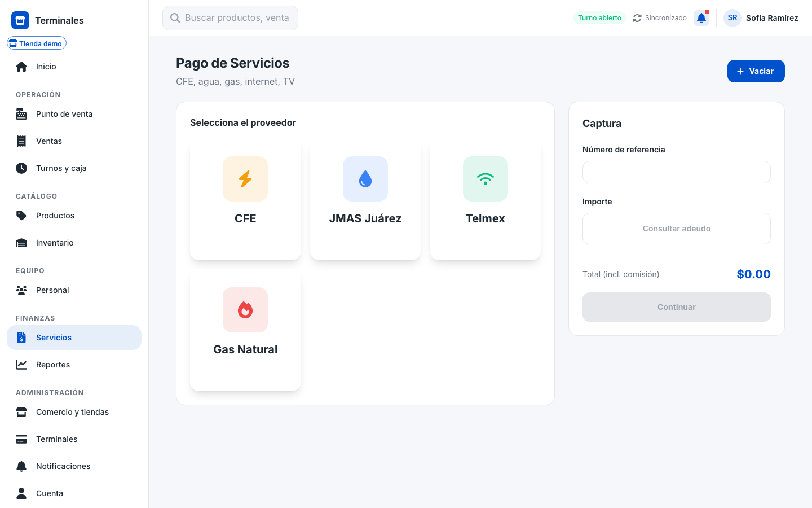Viewport: 812px width, 508px height.
Task: Click the Gas Natural flame icon
Action: (x=245, y=310)
